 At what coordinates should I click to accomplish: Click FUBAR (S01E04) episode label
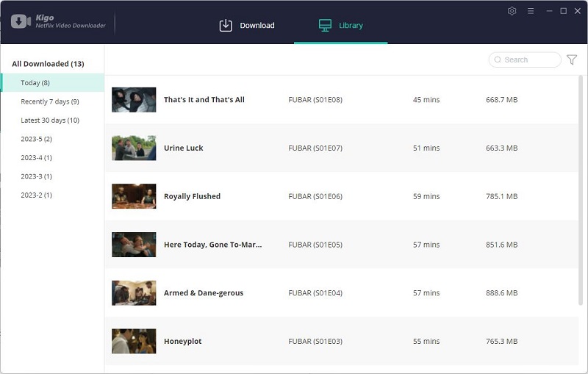click(x=315, y=293)
